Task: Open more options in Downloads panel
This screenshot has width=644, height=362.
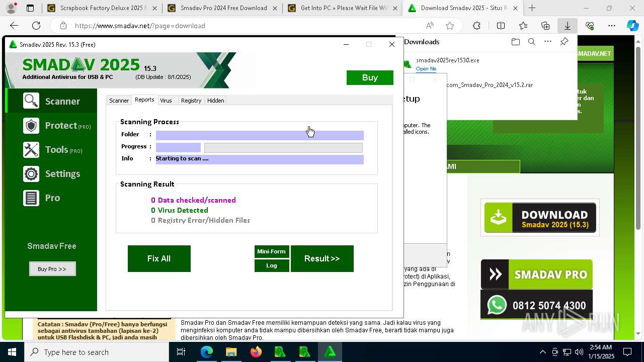Action: 548,42
